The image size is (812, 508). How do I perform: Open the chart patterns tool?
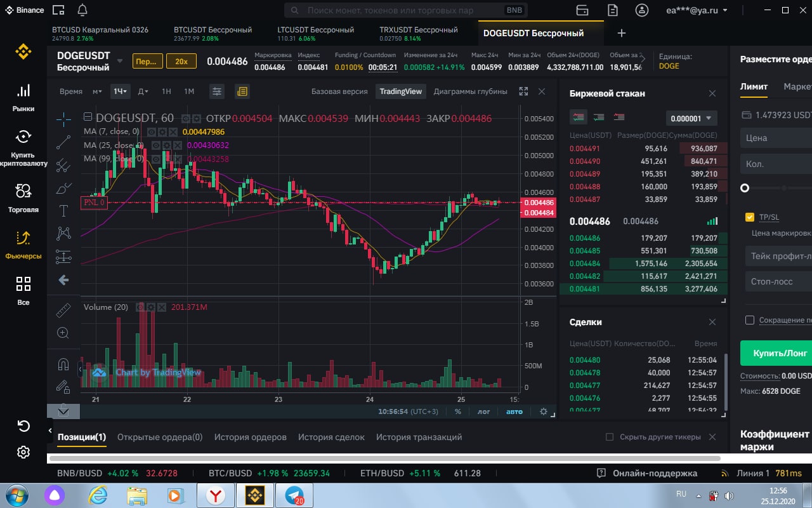point(63,234)
